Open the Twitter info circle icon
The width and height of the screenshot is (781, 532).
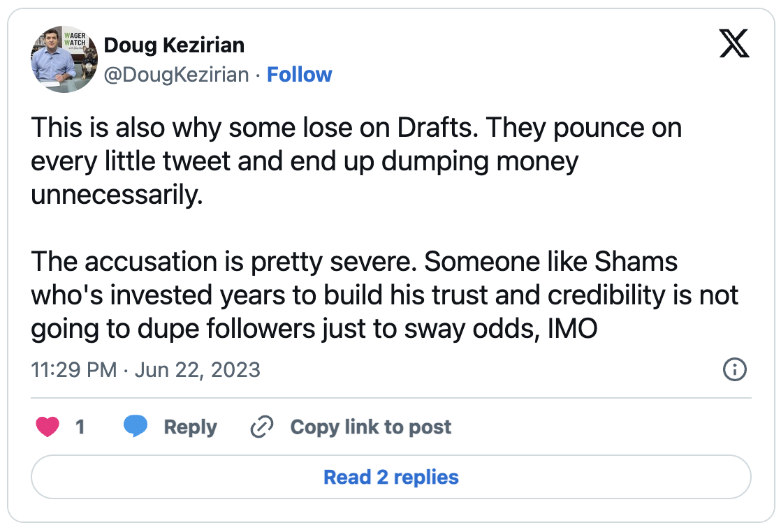coord(735,370)
